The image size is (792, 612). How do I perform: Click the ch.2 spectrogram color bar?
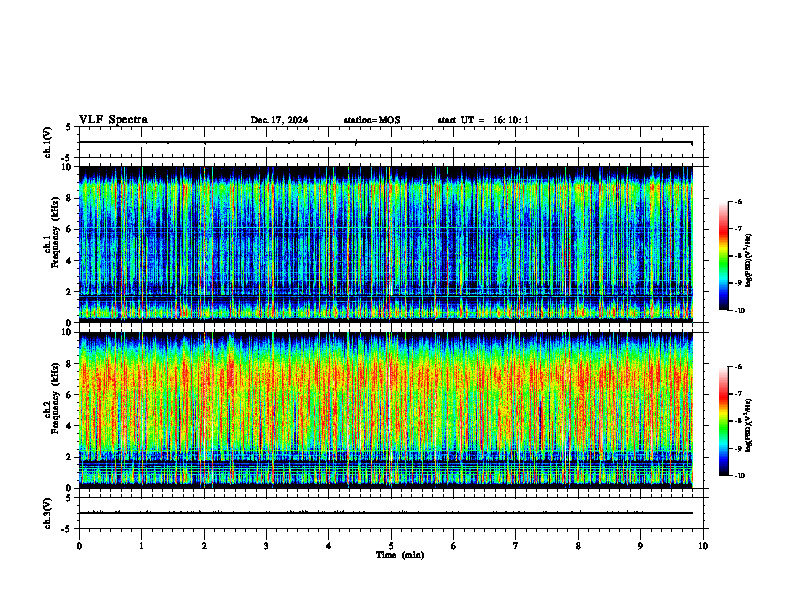723,421
